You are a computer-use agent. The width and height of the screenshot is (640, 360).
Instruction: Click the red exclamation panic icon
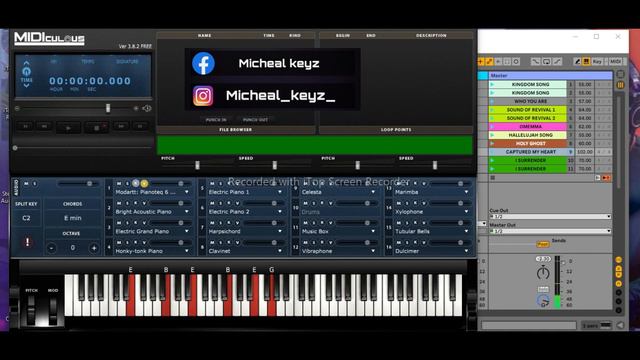point(27,242)
